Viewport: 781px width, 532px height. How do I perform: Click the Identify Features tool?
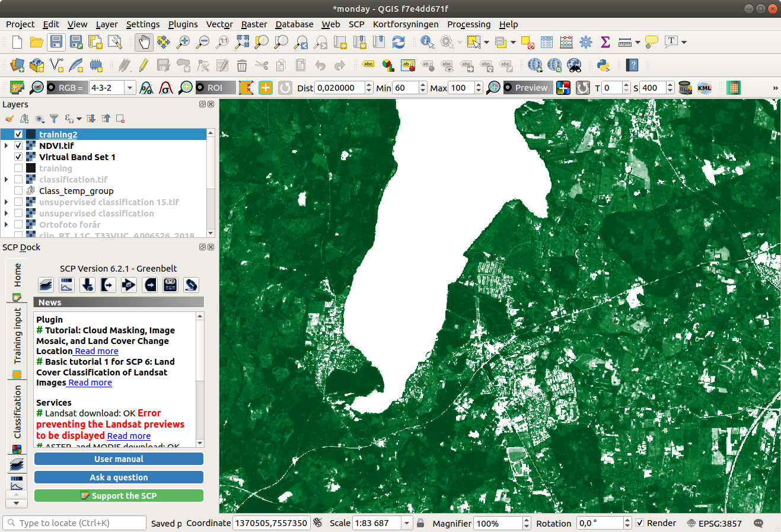pos(427,42)
